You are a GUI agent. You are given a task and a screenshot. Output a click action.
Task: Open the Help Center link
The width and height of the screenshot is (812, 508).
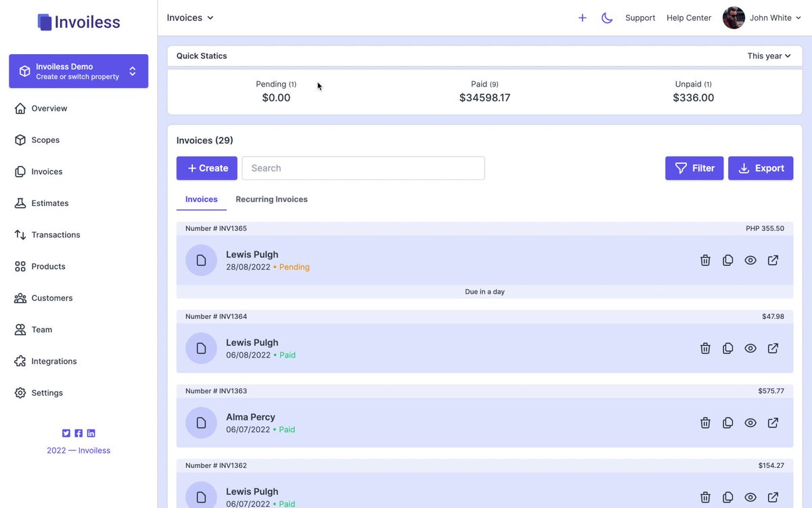coord(689,18)
